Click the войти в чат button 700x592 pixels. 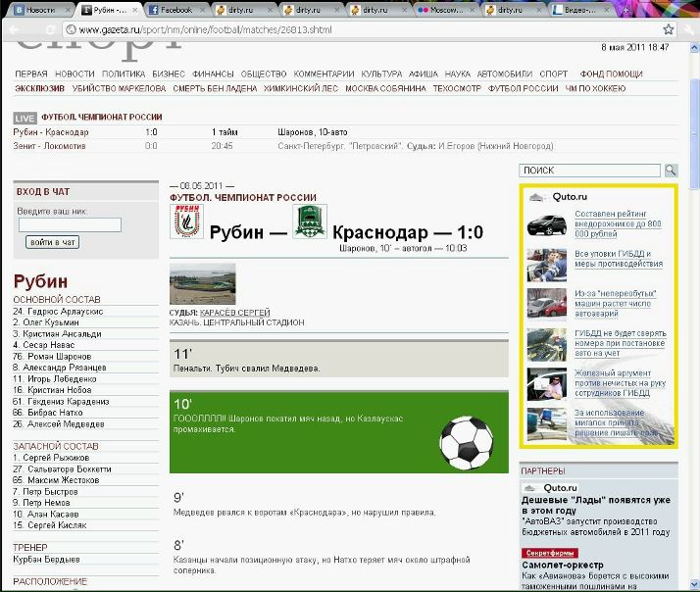click(x=55, y=242)
